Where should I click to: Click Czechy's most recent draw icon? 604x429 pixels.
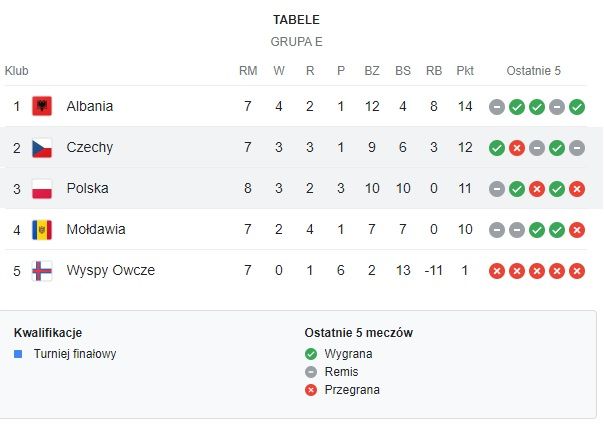click(x=577, y=147)
